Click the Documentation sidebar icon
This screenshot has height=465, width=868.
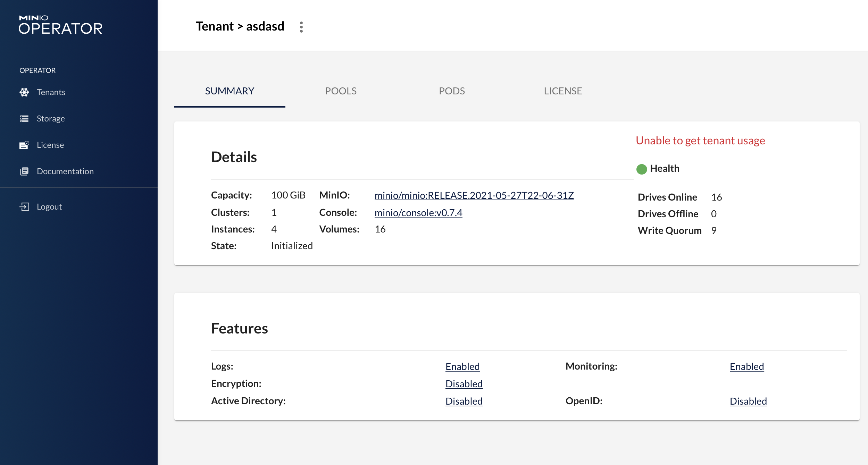[24, 171]
